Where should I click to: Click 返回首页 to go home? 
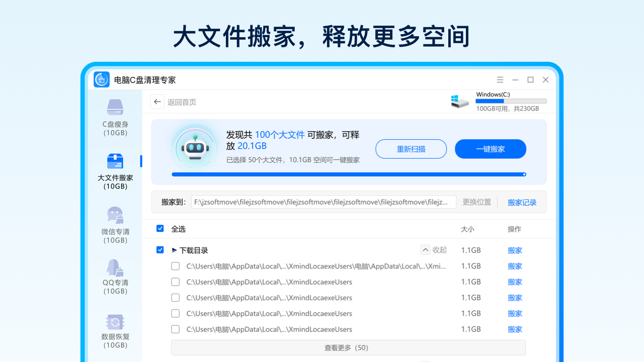(181, 102)
